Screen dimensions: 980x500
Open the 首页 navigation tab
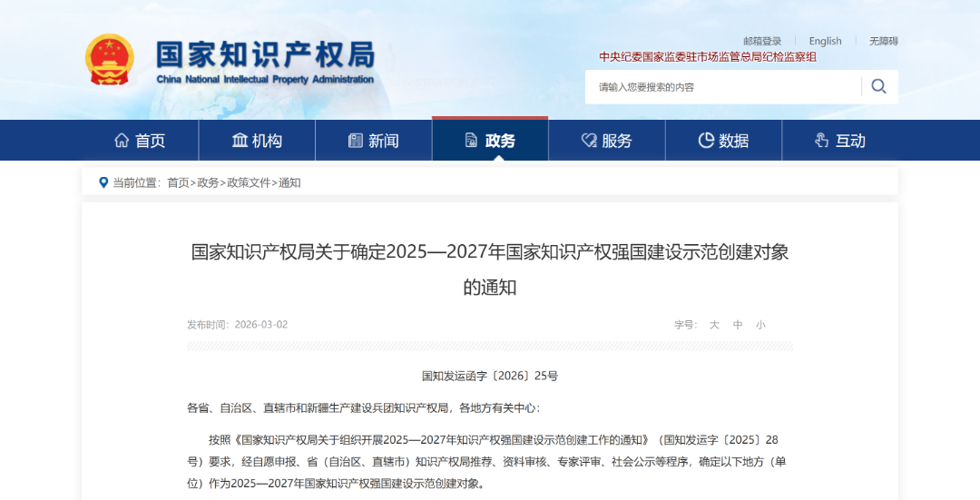pyautogui.click(x=140, y=140)
